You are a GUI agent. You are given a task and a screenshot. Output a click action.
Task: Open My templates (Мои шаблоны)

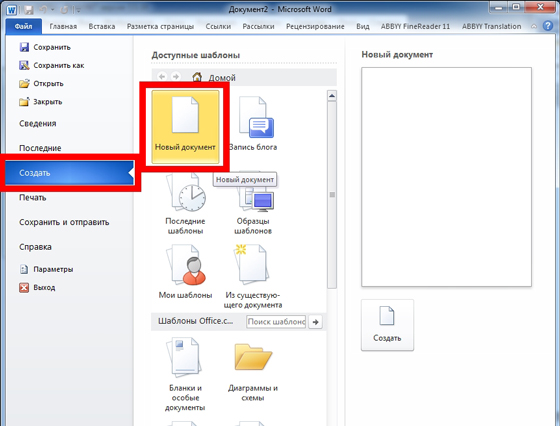tap(185, 271)
